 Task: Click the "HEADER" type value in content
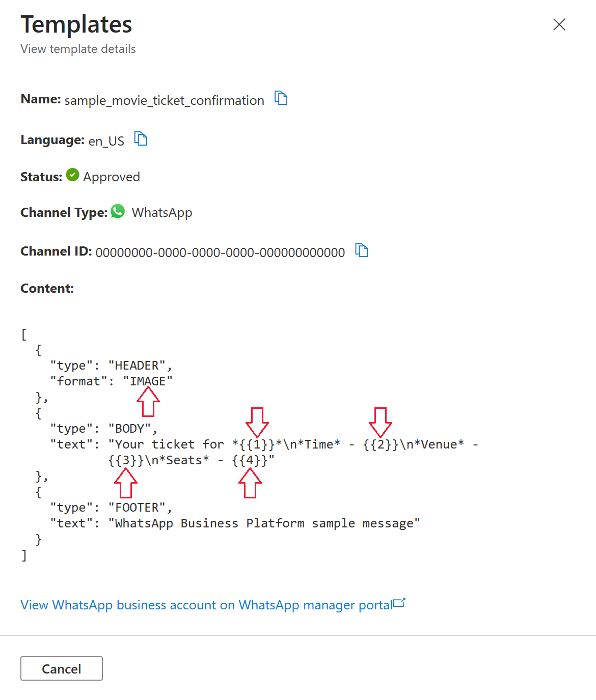137,366
